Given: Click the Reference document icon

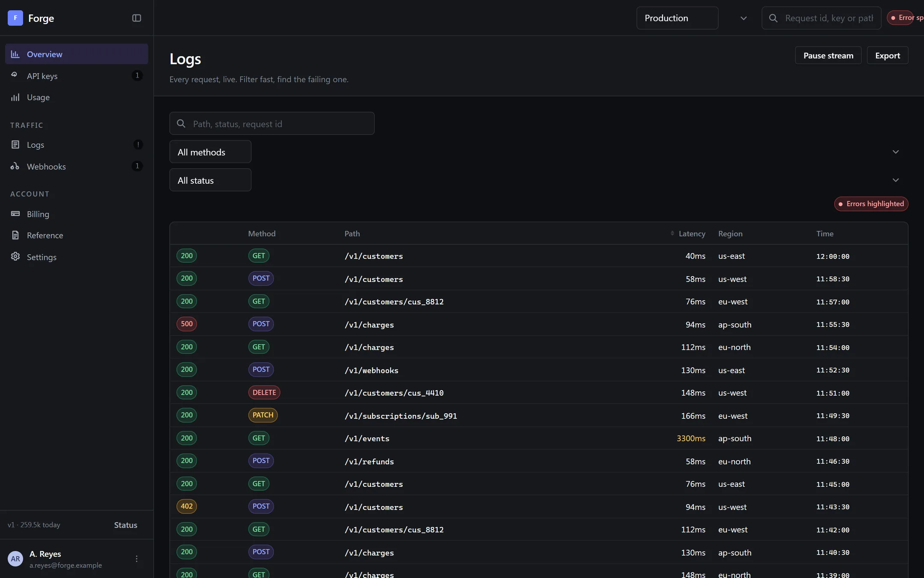Looking at the screenshot, I should tap(15, 235).
